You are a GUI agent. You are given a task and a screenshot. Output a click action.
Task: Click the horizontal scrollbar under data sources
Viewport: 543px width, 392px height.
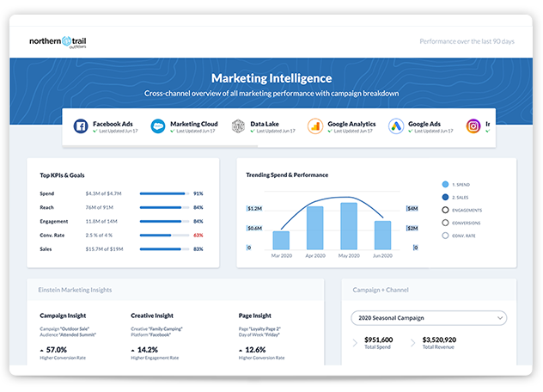click(x=160, y=147)
